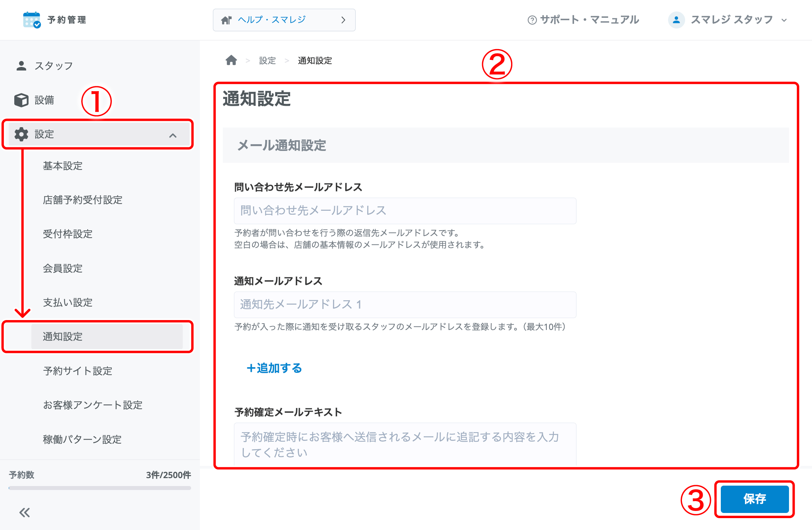This screenshot has height=530, width=812.
Task: Select 通知設定 in the sidebar
Action: [107, 336]
